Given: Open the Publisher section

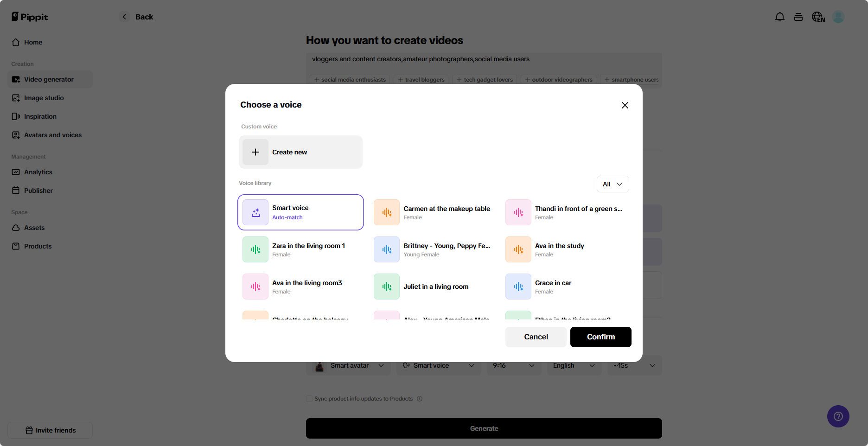Looking at the screenshot, I should (38, 191).
